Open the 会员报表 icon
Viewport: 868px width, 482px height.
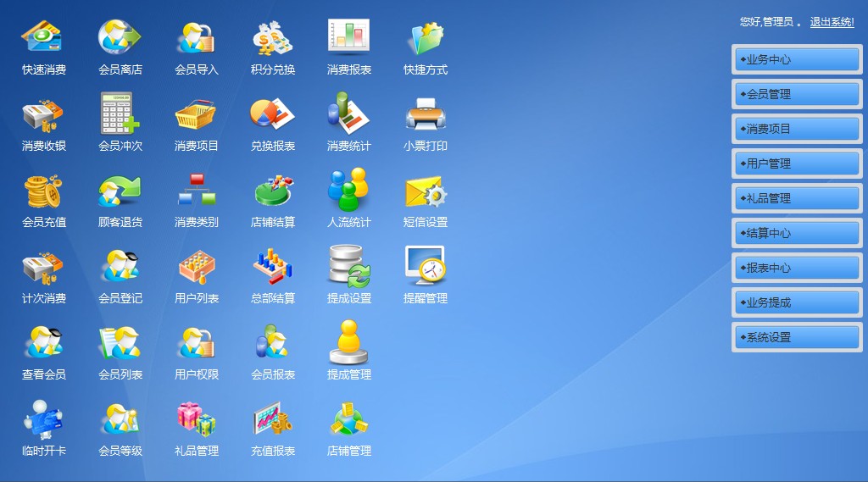(272, 342)
